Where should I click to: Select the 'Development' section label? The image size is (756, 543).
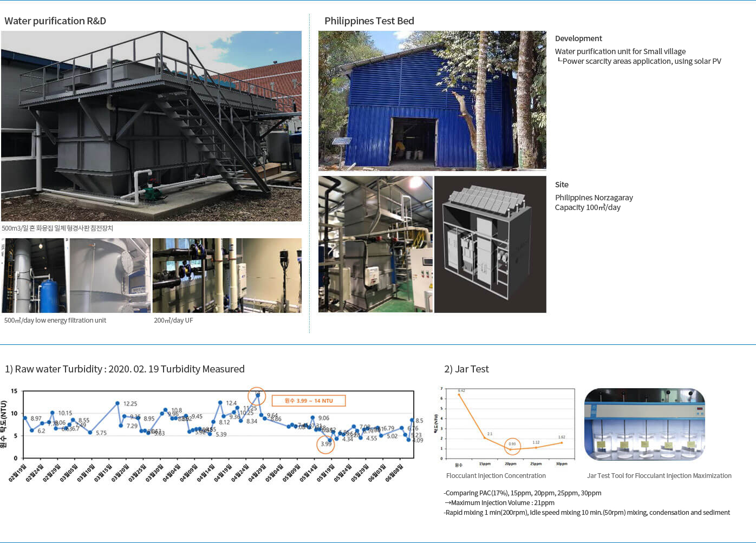578,38
